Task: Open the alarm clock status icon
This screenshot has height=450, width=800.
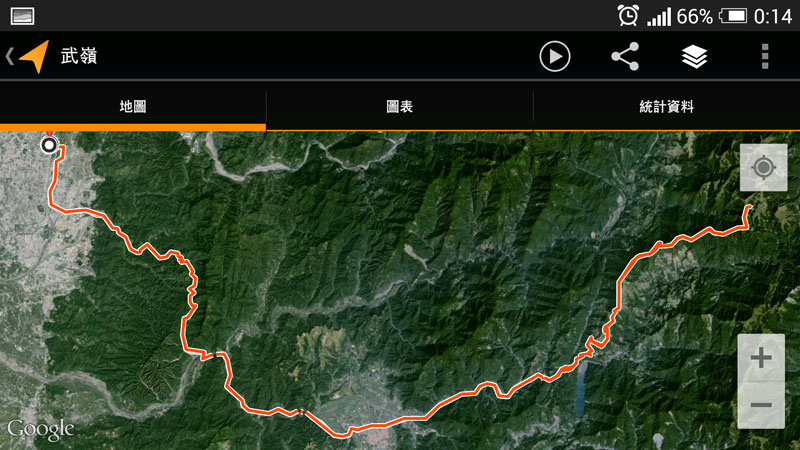Action: tap(628, 16)
